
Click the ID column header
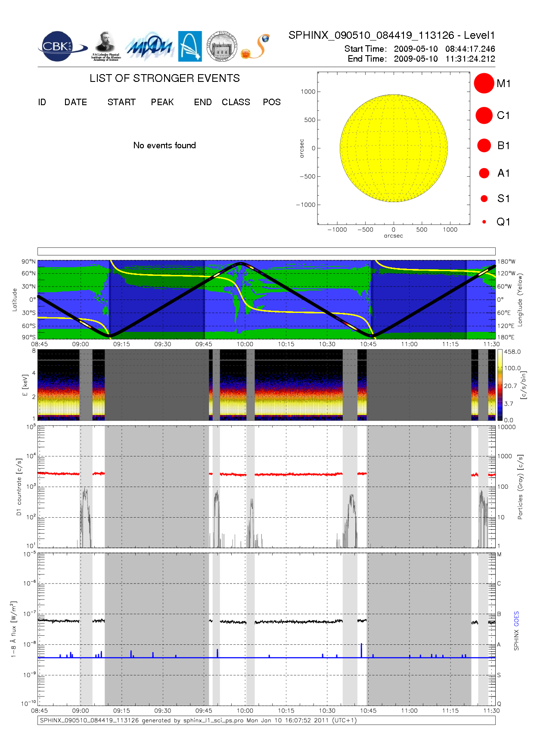42,102
